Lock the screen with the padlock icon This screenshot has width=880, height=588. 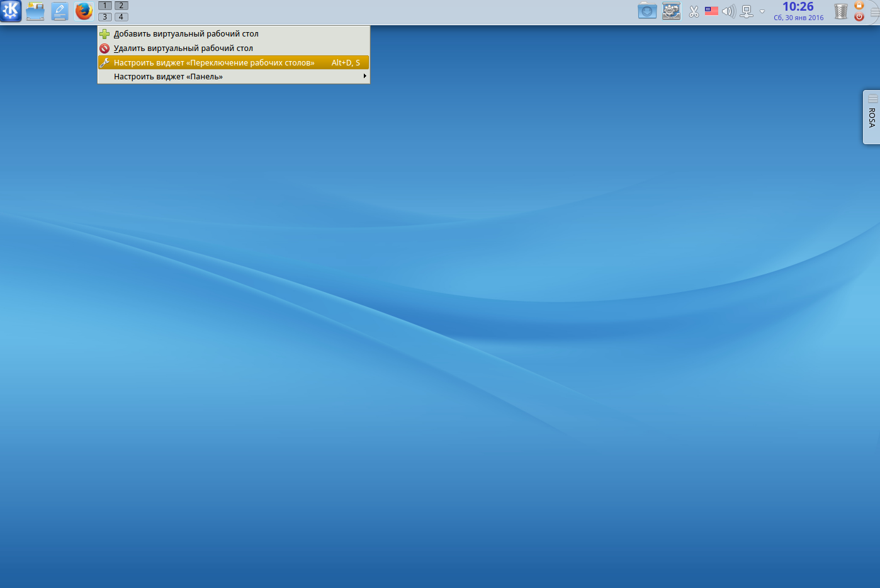point(859,5)
